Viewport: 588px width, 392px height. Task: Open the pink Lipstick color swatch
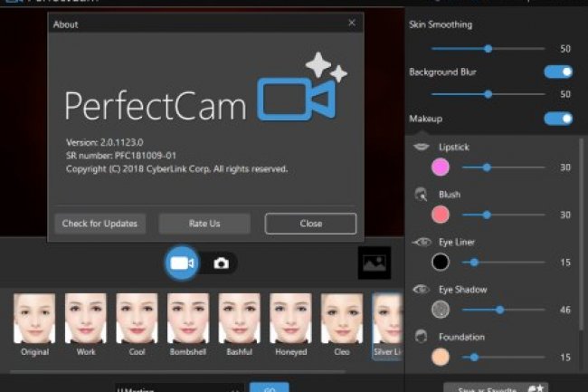[441, 167]
